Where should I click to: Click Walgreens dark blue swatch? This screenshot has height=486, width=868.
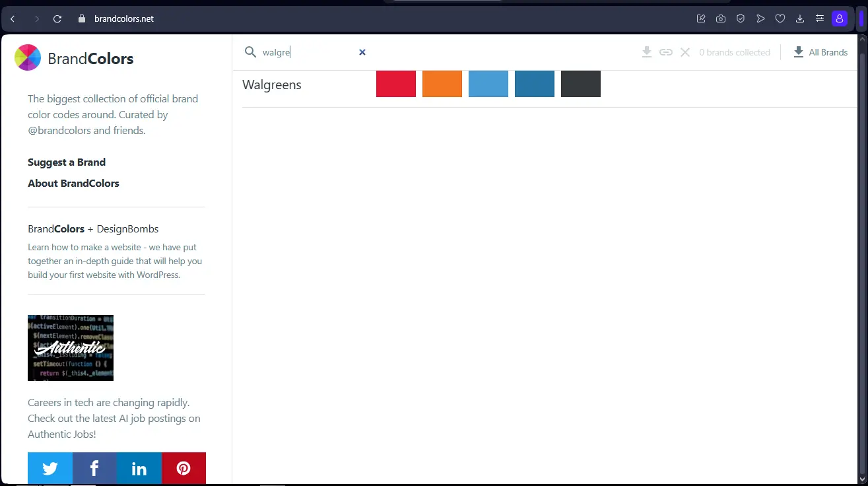pos(535,84)
